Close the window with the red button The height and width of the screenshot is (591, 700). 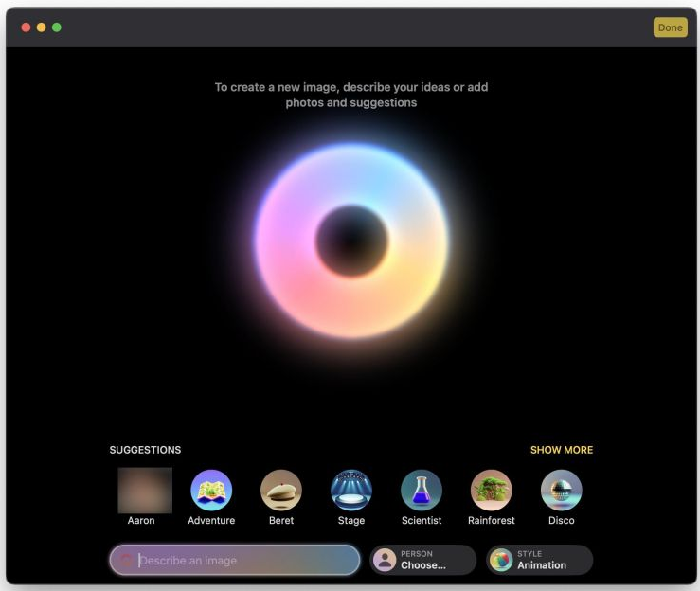click(x=26, y=27)
